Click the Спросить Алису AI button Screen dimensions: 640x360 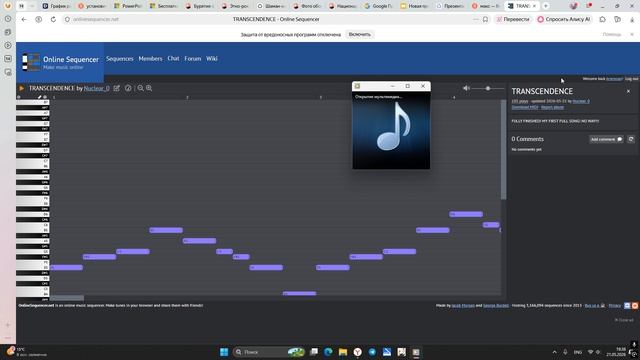point(564,19)
